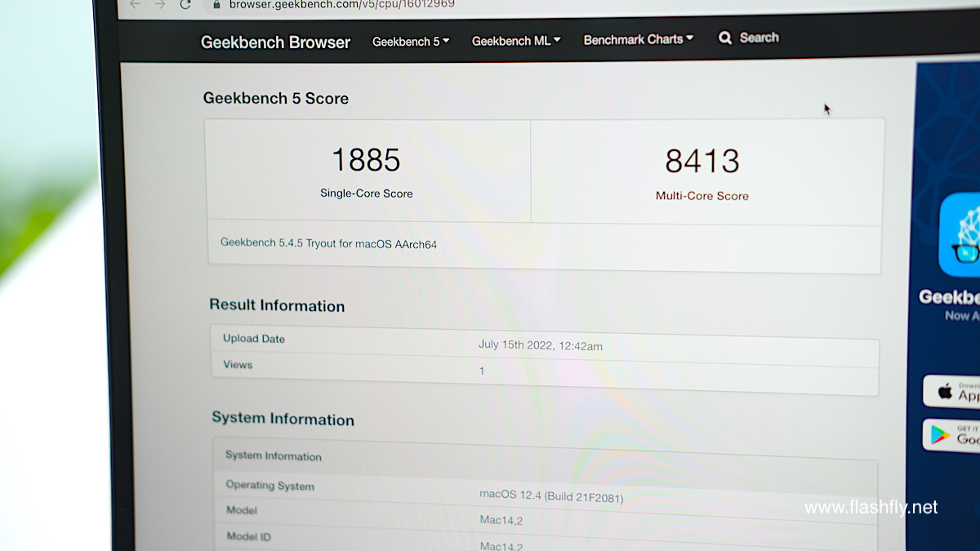This screenshot has height=551, width=980.
Task: Click the Geekbench ML app icon
Action: pyautogui.click(x=960, y=235)
